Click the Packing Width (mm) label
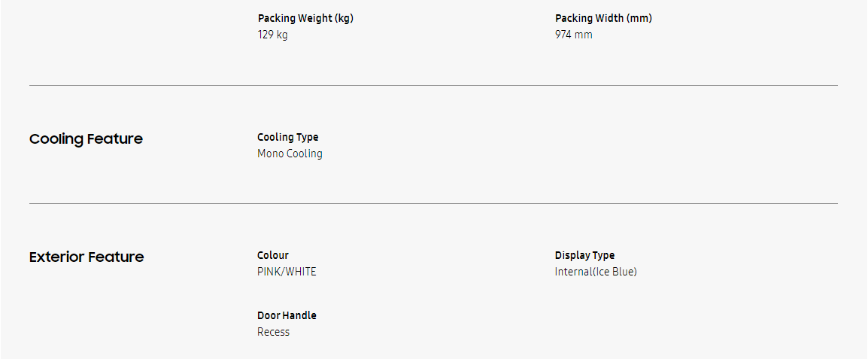 coord(603,18)
